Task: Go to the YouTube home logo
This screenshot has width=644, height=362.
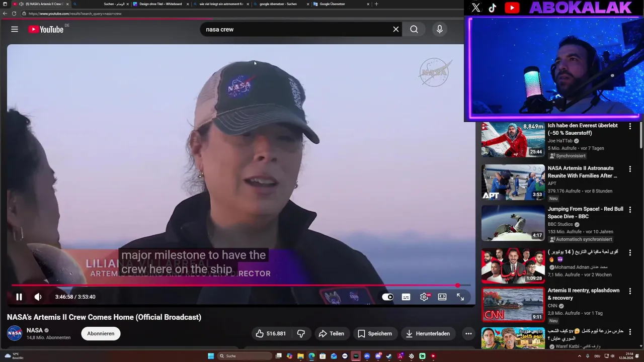Action: 46,29
